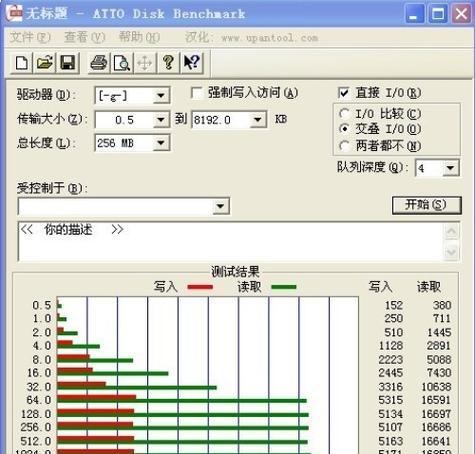Click description box scroll down arrow
Image resolution: width=475 pixels, height=454 pixels.
451,252
